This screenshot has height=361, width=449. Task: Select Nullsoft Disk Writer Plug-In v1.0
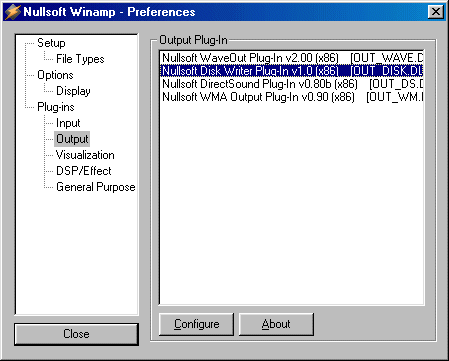(x=292, y=71)
